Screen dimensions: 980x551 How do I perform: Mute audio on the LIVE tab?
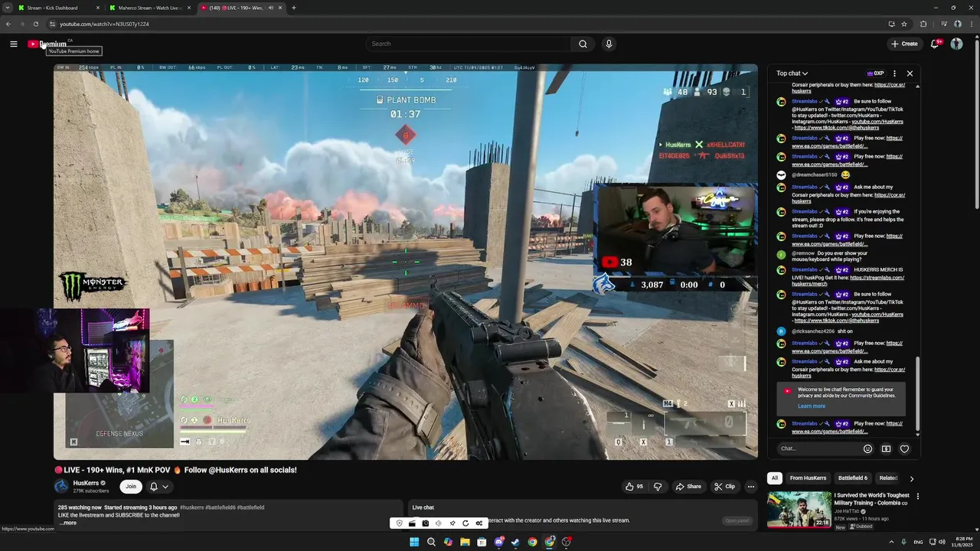point(271,8)
